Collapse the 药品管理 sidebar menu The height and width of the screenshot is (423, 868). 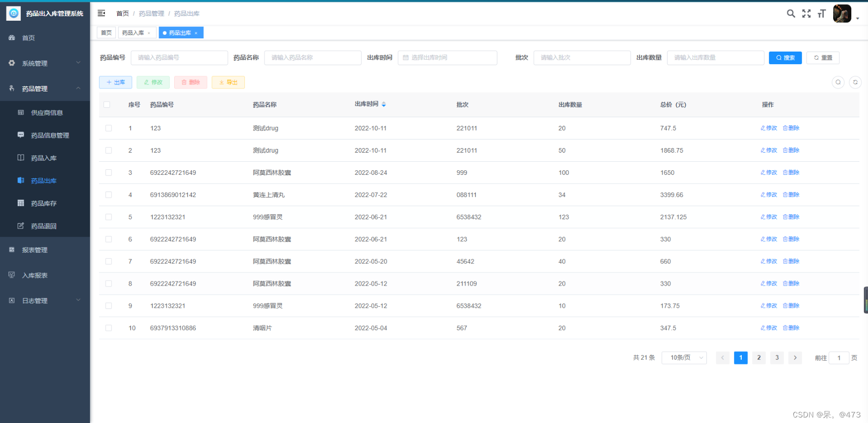pyautogui.click(x=45, y=88)
